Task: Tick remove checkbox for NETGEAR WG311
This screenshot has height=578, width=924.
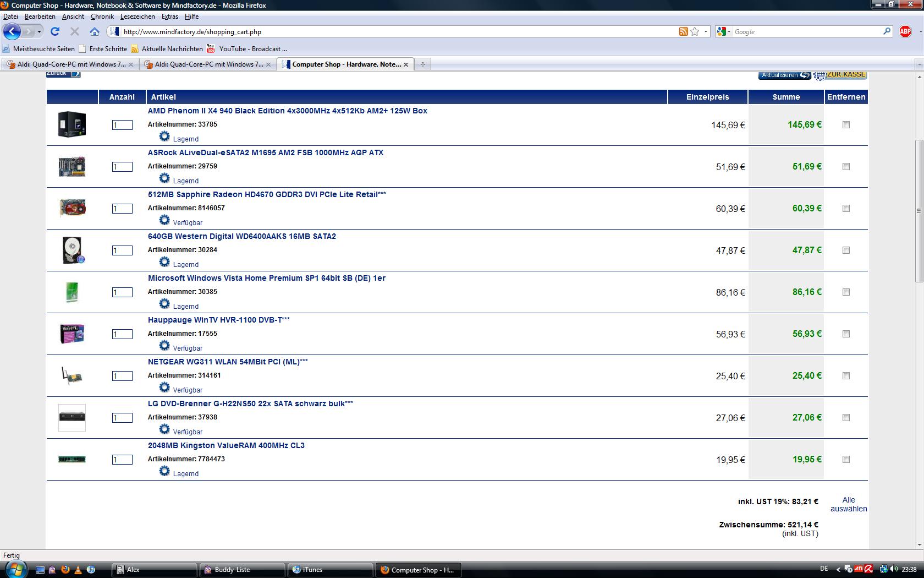Action: 846,376
